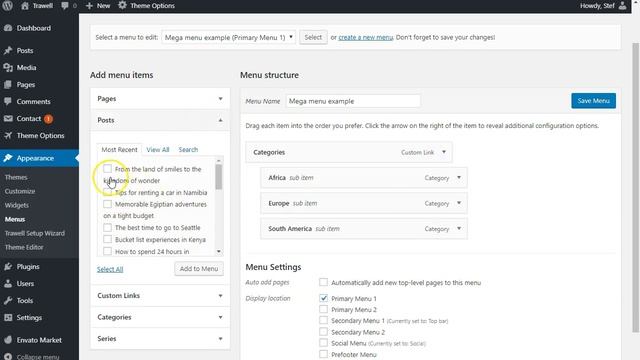
Task: Check 'From the land of smiles' post
Action: (107, 169)
